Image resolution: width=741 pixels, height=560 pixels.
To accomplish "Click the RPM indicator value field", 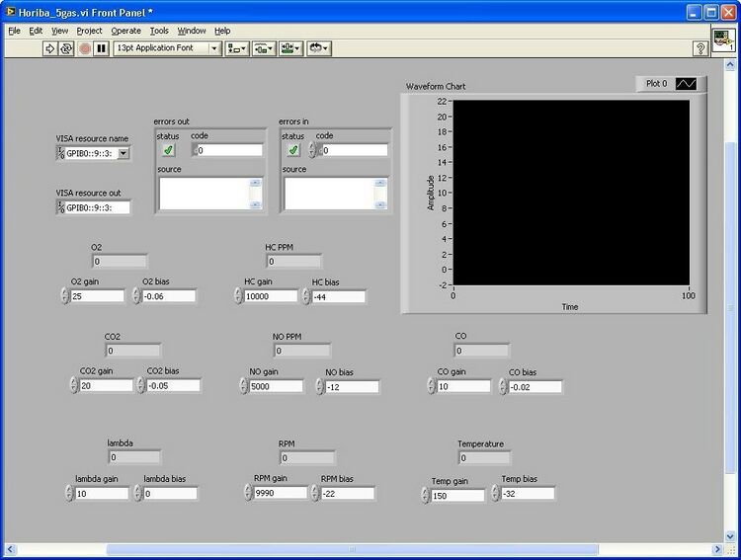I will click(x=307, y=458).
